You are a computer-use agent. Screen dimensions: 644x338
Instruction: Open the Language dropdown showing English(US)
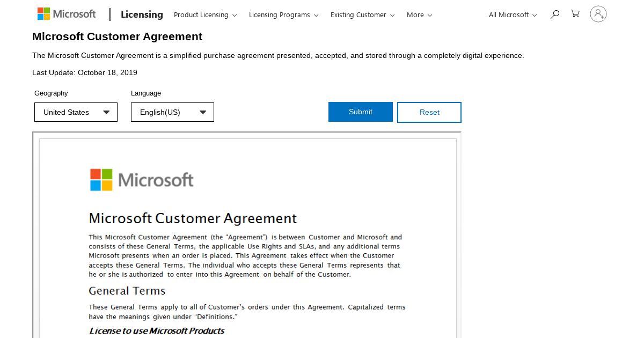(172, 112)
